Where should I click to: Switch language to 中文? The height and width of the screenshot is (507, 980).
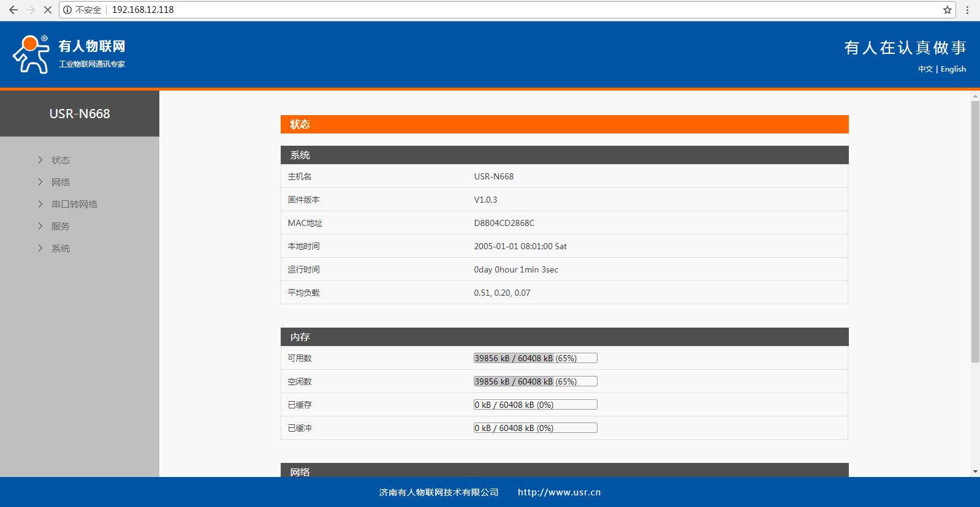tap(925, 69)
